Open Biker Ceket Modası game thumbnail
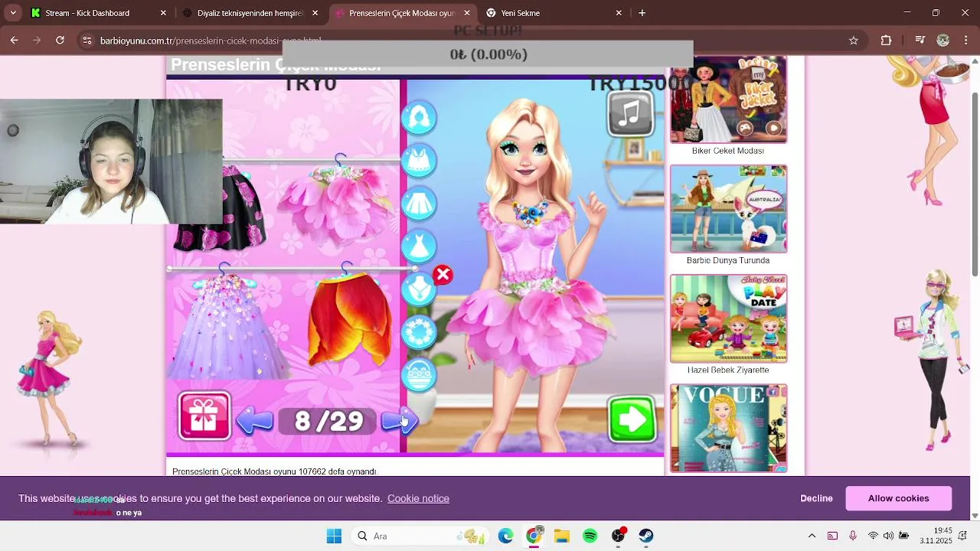 click(728, 99)
